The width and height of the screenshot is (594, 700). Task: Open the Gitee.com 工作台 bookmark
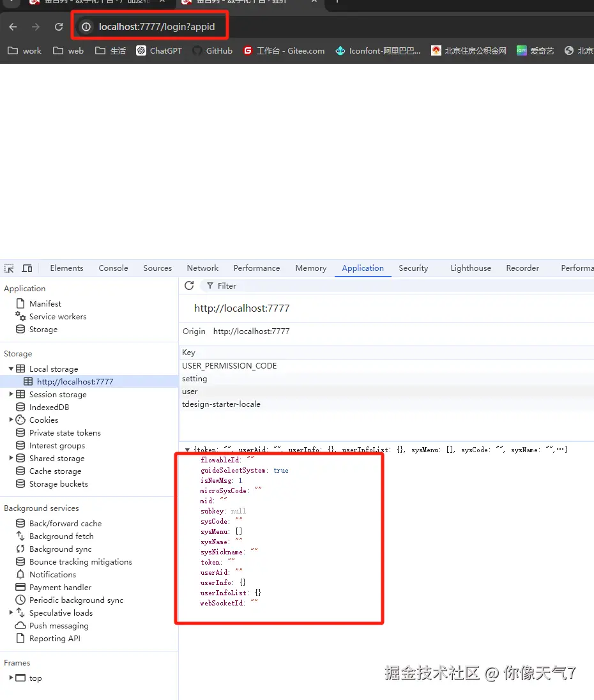(x=284, y=51)
